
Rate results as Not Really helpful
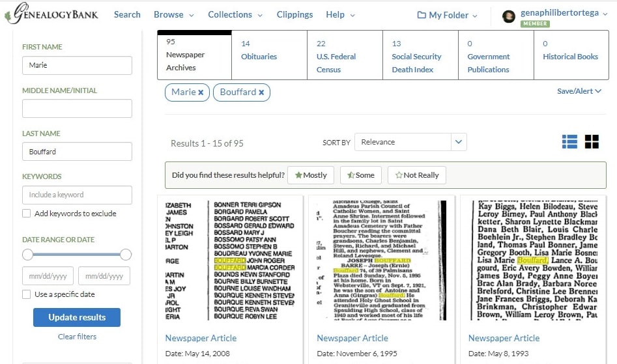(417, 175)
